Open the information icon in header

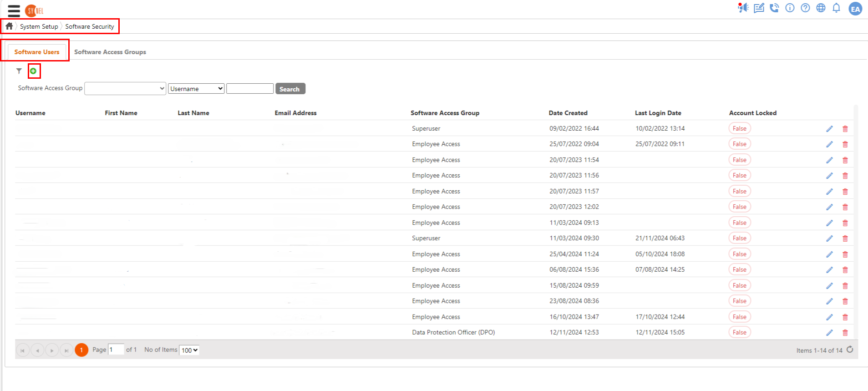point(790,8)
